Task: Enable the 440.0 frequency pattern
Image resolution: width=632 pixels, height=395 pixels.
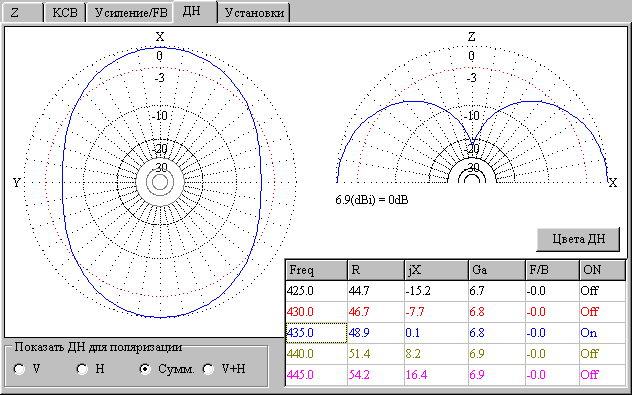Action: [602, 354]
